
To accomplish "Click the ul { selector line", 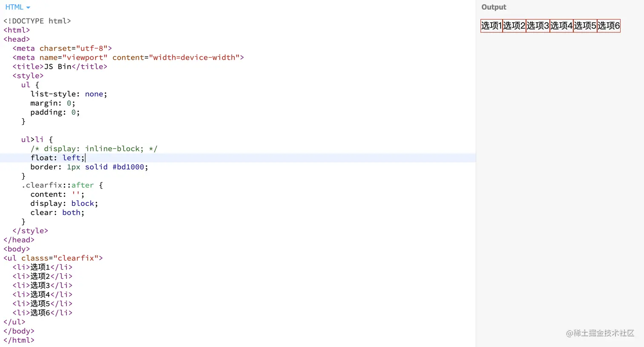I will point(30,85).
